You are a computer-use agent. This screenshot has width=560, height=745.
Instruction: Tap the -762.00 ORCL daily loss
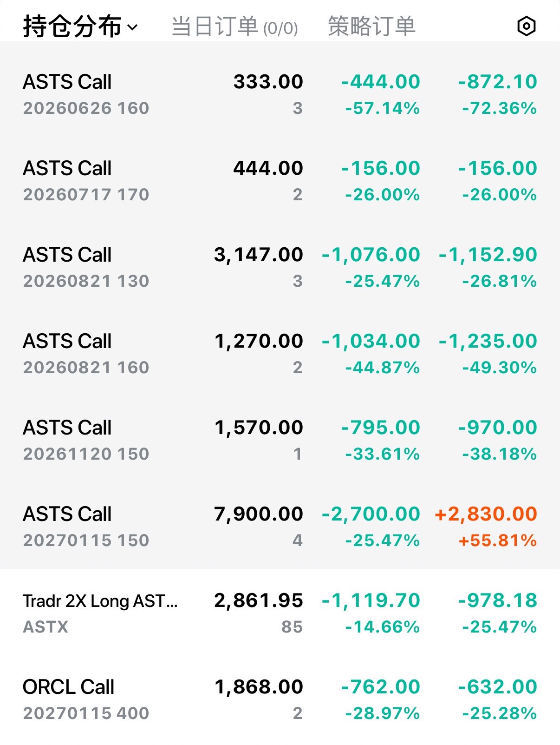pos(380,687)
